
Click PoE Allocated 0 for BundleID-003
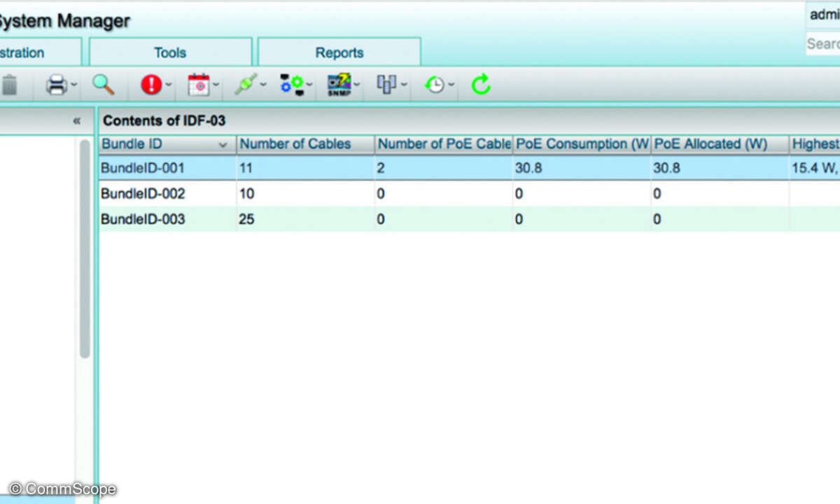click(x=658, y=219)
